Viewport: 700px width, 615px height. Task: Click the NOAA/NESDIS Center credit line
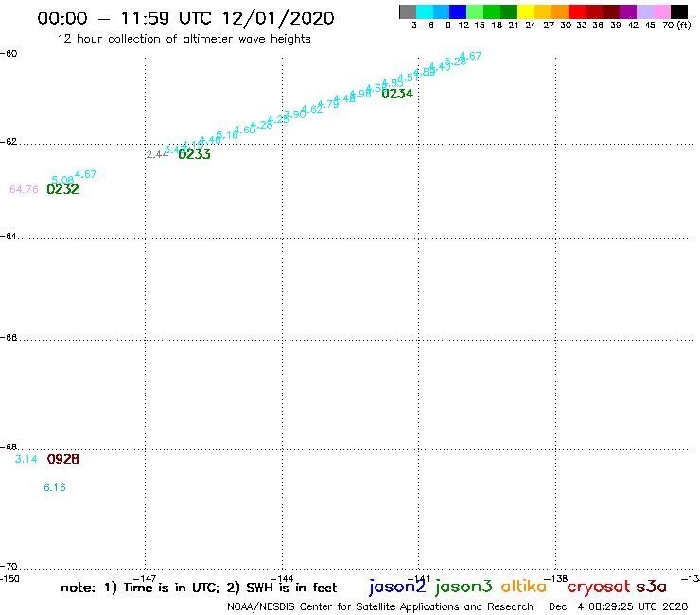click(x=380, y=607)
